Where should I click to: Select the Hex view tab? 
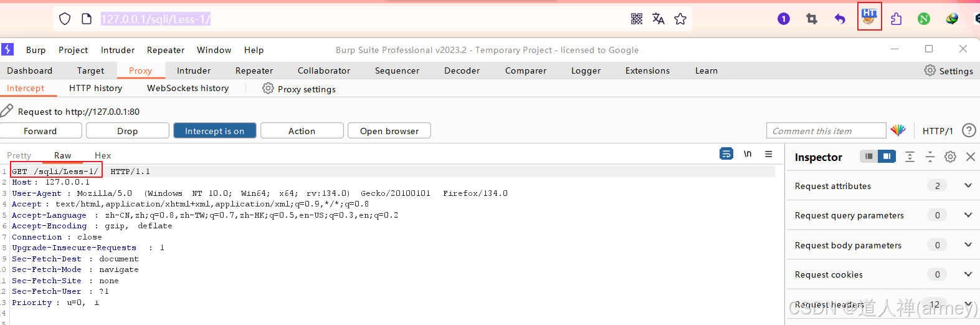tap(103, 155)
